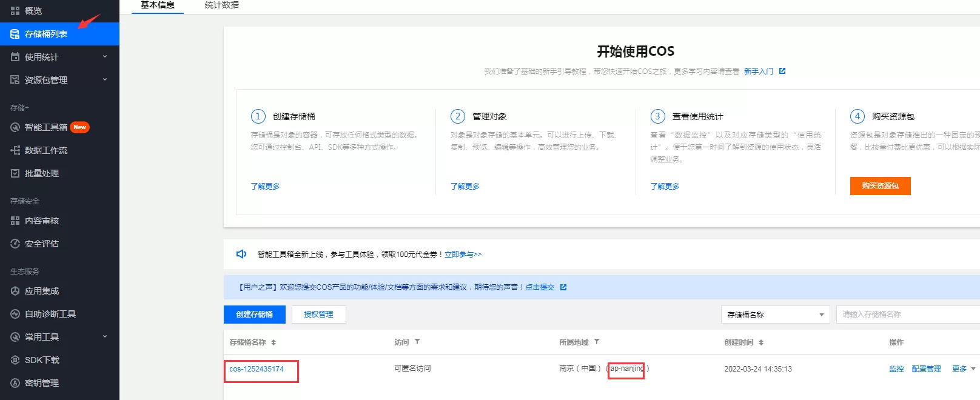Screen dimensions: 980x400
Task: Open the 新手入门 link
Action: pos(759,72)
